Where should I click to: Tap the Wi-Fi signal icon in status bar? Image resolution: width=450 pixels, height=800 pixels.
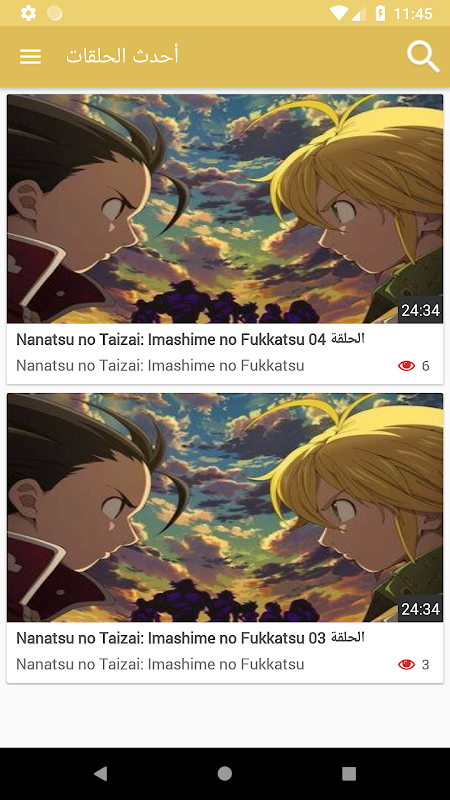338,13
